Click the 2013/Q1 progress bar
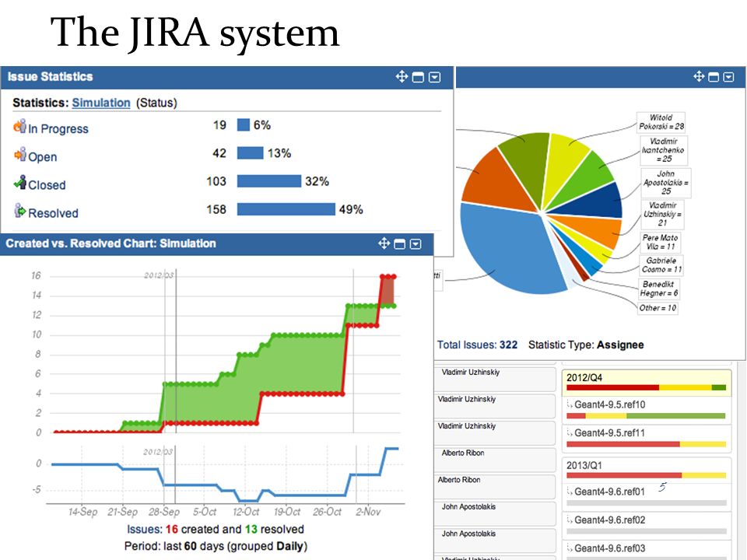 (646, 475)
